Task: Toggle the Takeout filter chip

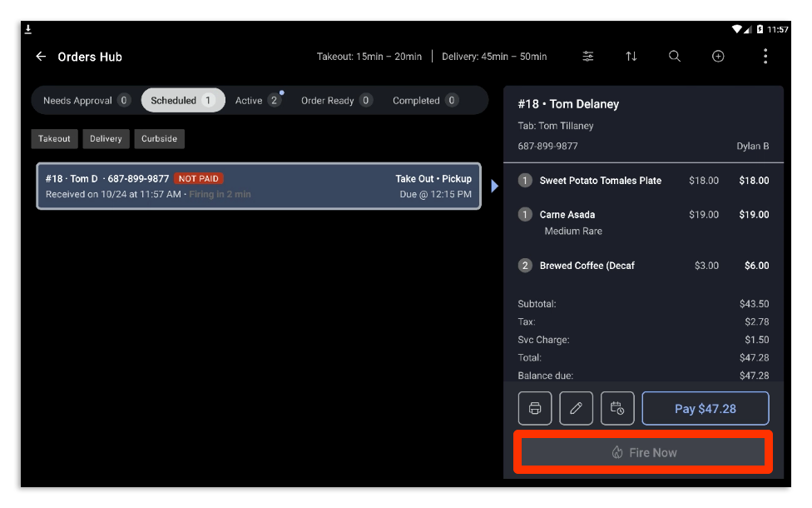Action: [x=54, y=138]
